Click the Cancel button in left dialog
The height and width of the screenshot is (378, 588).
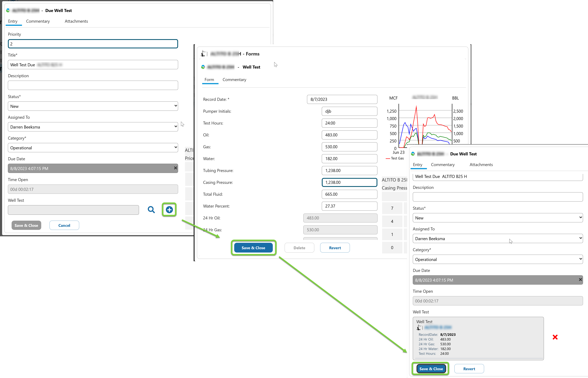coord(64,225)
